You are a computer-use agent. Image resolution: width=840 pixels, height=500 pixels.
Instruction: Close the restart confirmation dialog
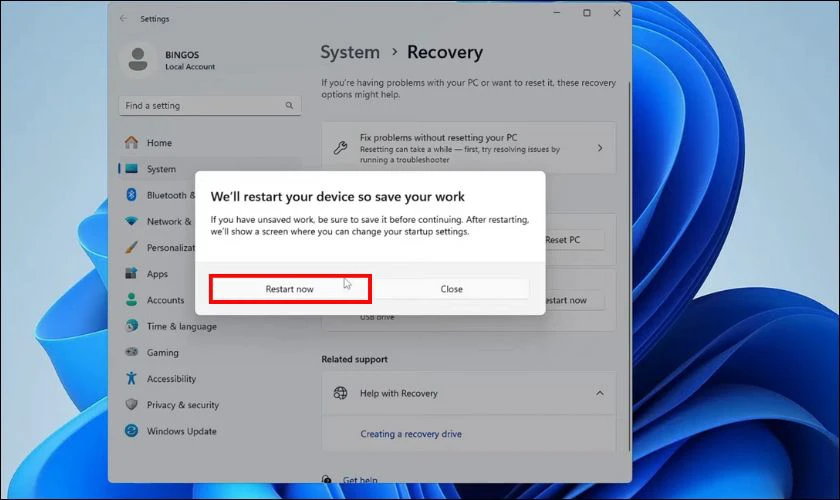click(451, 289)
